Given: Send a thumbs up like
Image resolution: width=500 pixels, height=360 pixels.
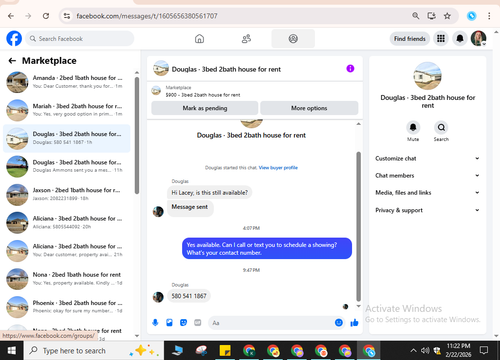Looking at the screenshot, I should 354,323.
